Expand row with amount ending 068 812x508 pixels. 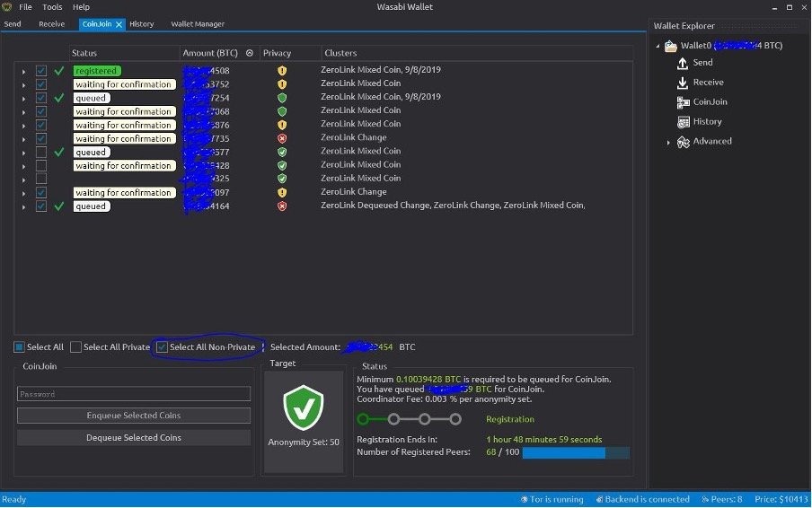pyautogui.click(x=24, y=112)
